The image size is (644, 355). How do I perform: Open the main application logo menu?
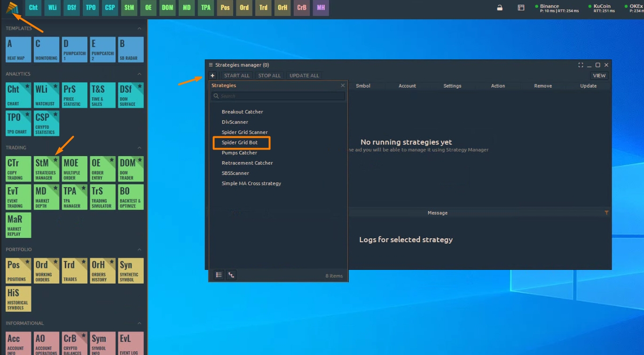(x=12, y=8)
